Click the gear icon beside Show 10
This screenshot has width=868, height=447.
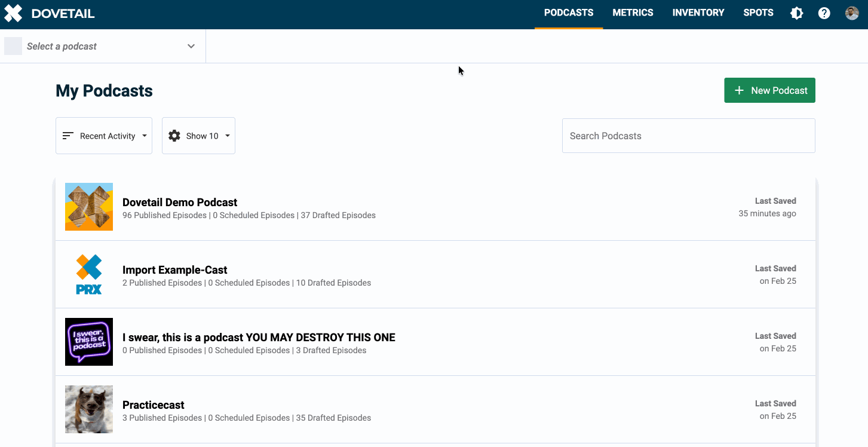tap(174, 136)
